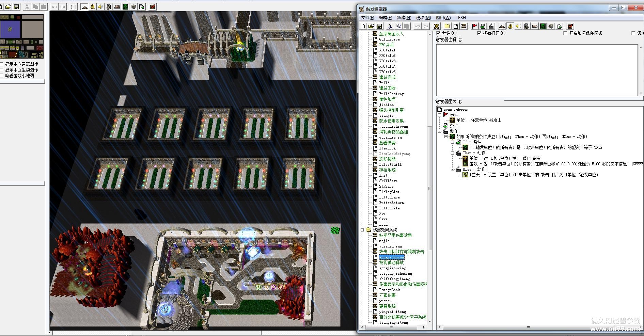The width and height of the screenshot is (644, 336).
Task: Add new event with red flag icon
Action: (x=475, y=26)
